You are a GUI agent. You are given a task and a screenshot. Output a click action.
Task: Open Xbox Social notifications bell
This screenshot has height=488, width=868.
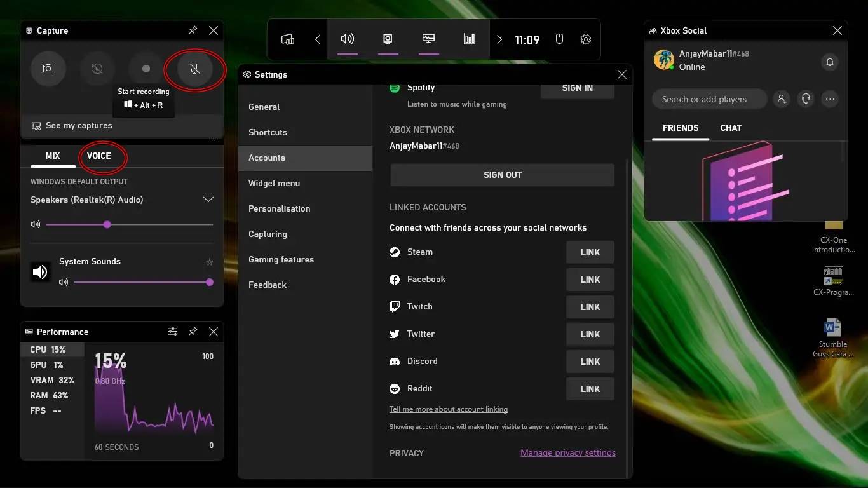[829, 62]
